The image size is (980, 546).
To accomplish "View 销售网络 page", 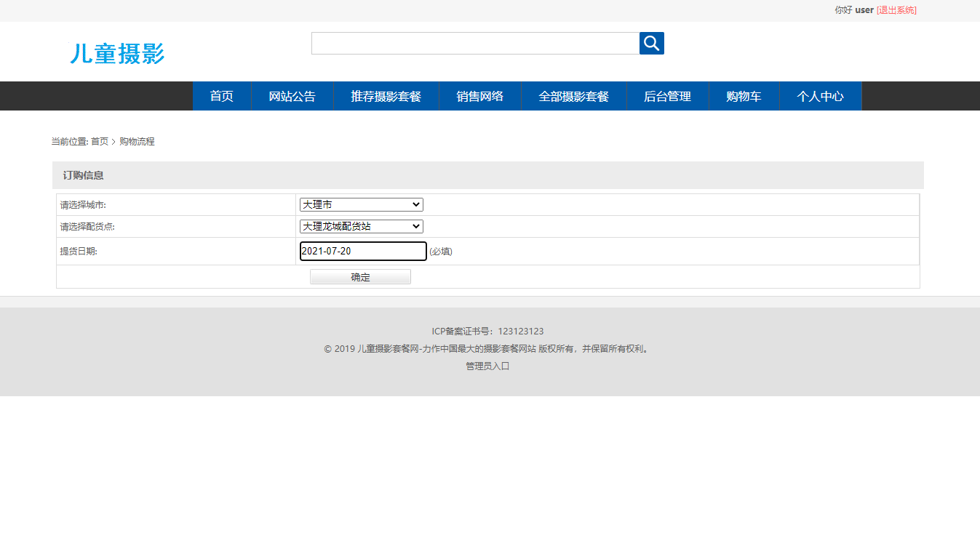I will 479,95.
